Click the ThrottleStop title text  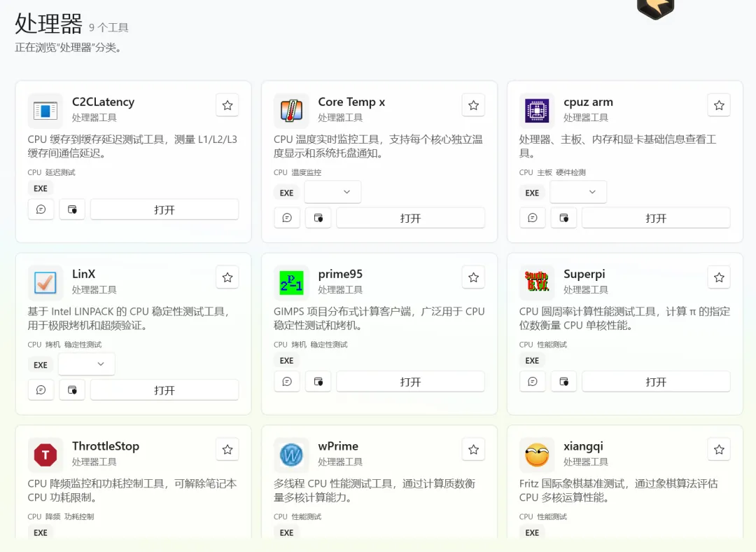[106, 446]
